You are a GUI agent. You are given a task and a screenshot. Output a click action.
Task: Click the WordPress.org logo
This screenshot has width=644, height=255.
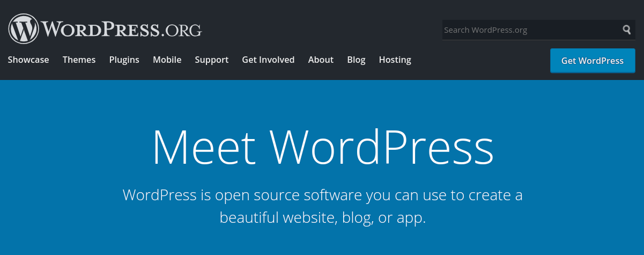[x=105, y=29]
